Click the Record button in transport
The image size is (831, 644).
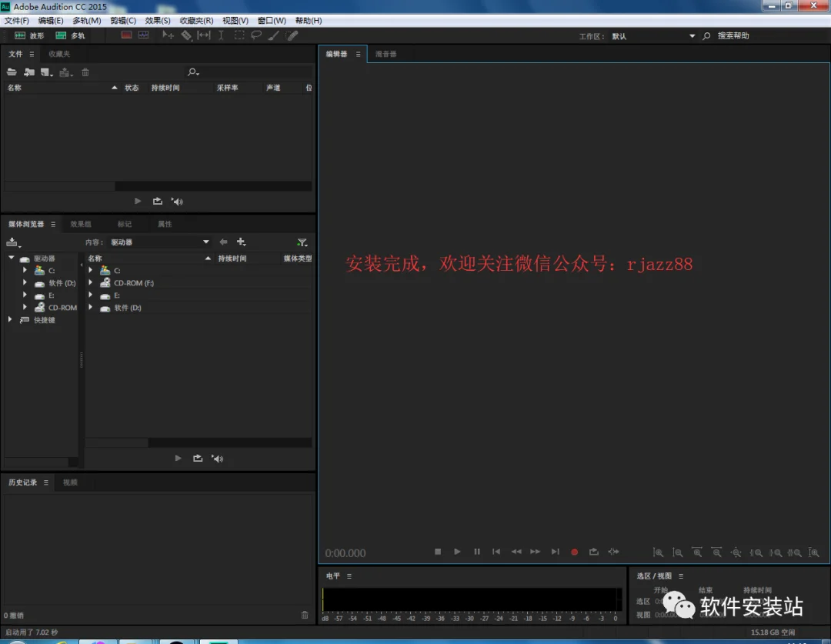click(574, 552)
